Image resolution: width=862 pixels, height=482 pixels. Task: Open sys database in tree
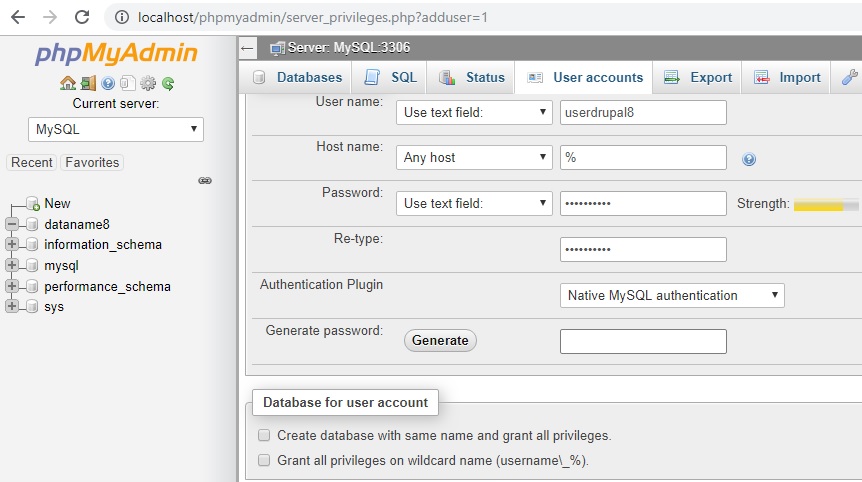pos(54,307)
